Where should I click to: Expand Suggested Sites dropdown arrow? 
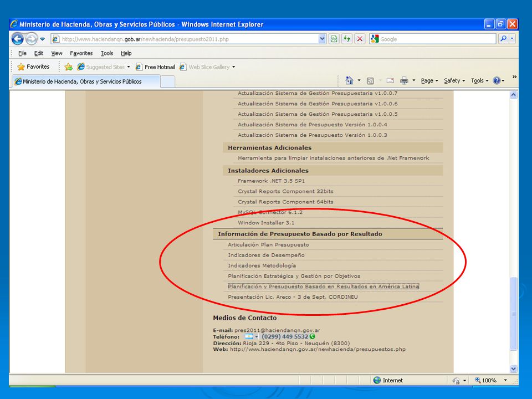pyautogui.click(x=129, y=67)
